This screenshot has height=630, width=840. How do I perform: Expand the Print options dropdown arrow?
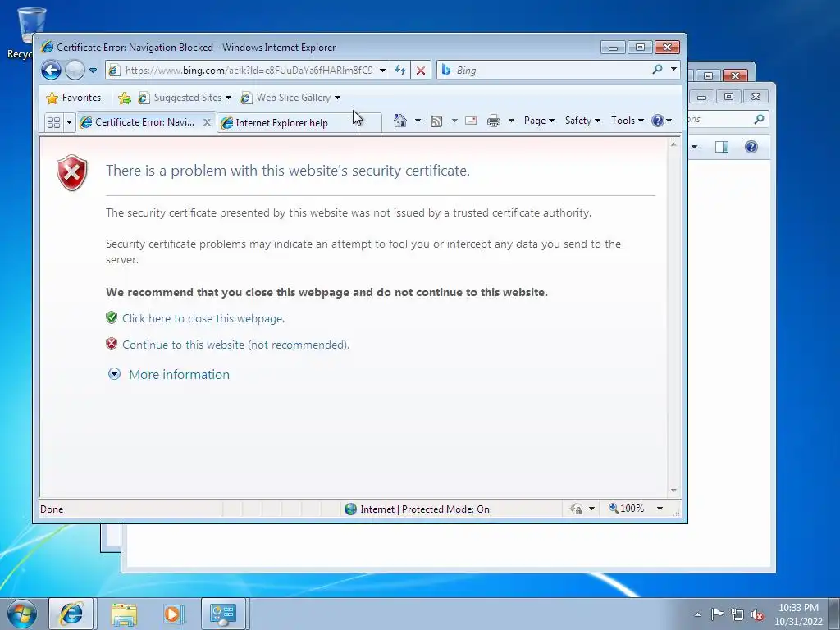511,121
